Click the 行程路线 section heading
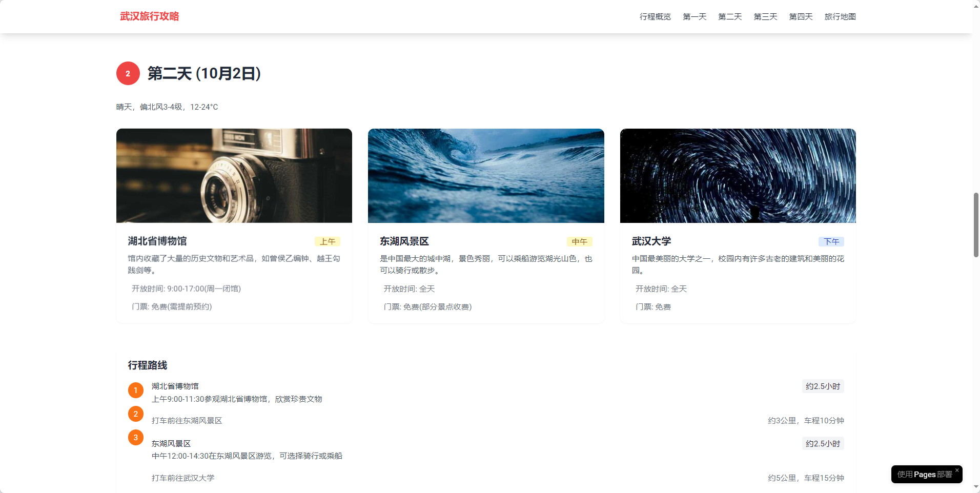Image resolution: width=980 pixels, height=493 pixels. tap(148, 365)
